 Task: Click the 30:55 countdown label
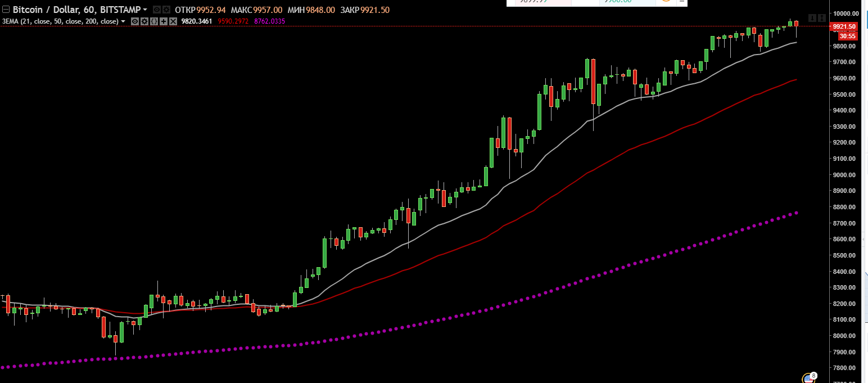[847, 35]
